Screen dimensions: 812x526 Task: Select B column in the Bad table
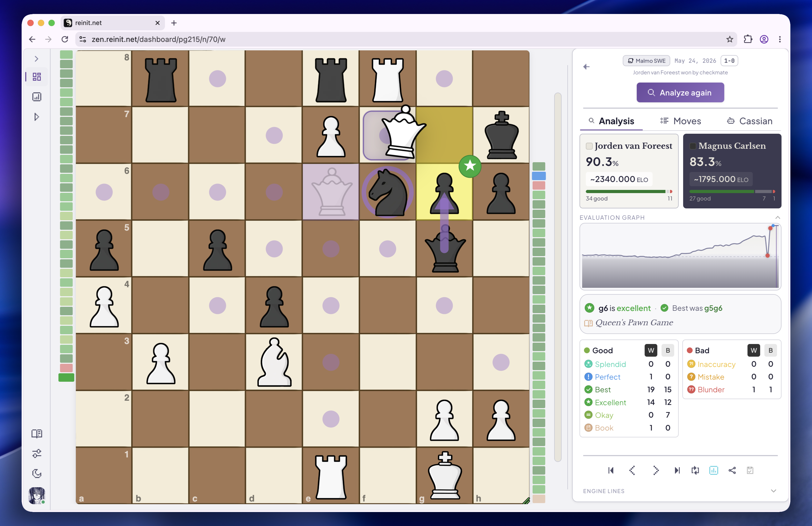pyautogui.click(x=770, y=350)
